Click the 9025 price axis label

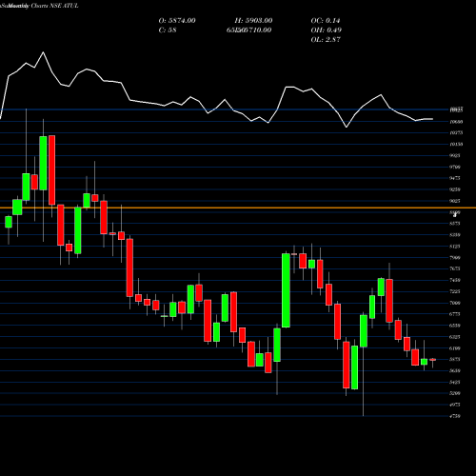point(455,201)
